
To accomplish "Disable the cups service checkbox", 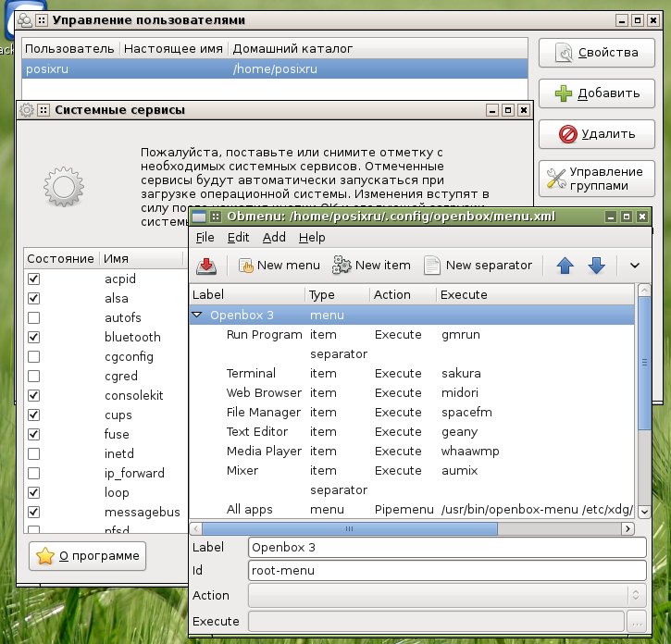I will [34, 415].
